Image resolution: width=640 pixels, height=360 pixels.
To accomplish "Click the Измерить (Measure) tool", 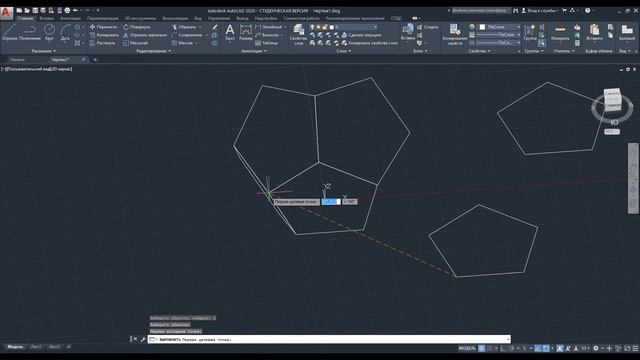I will pyautogui.click(x=560, y=32).
